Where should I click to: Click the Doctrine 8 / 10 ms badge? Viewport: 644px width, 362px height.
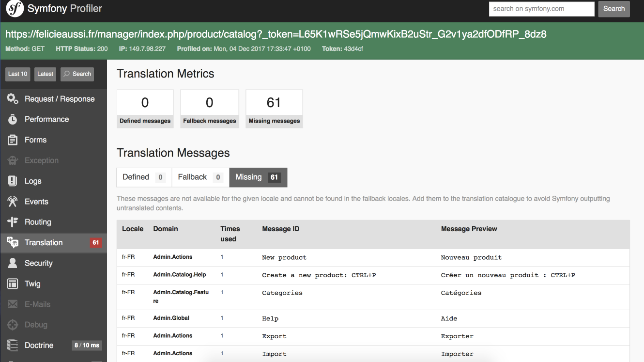click(x=87, y=346)
